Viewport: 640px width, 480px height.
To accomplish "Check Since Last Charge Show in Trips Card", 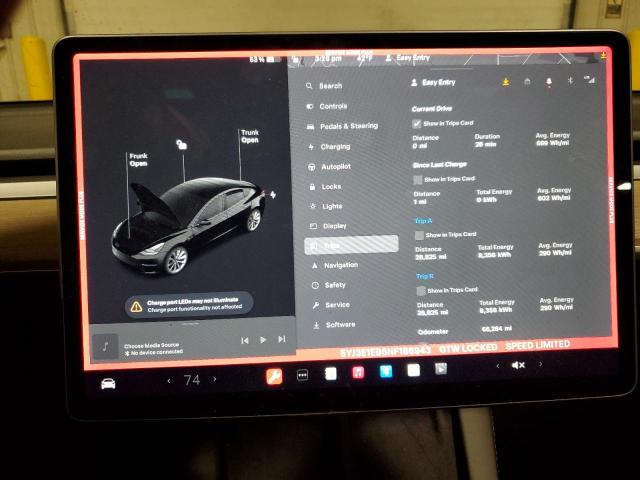I will point(418,180).
